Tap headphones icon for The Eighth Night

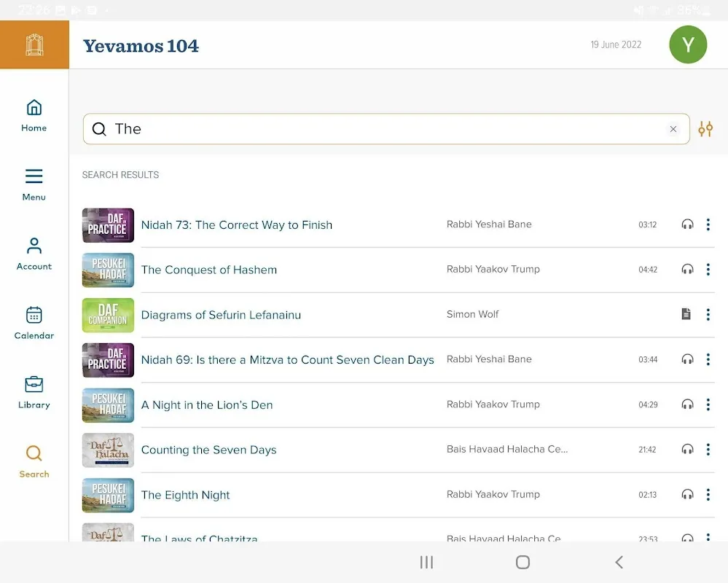[686, 495]
